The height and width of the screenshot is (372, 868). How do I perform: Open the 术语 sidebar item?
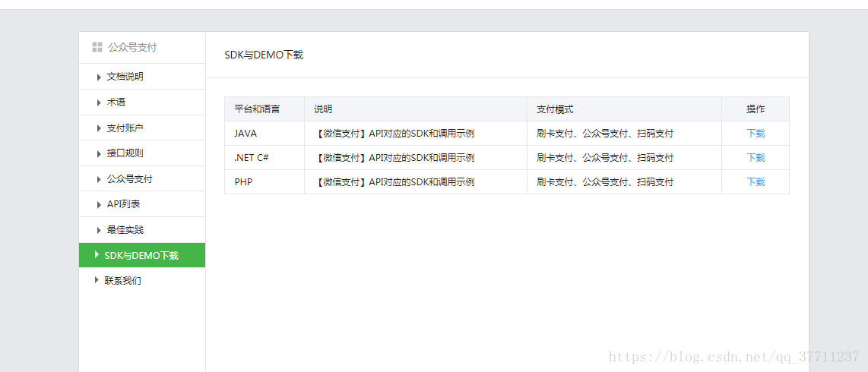(x=142, y=102)
